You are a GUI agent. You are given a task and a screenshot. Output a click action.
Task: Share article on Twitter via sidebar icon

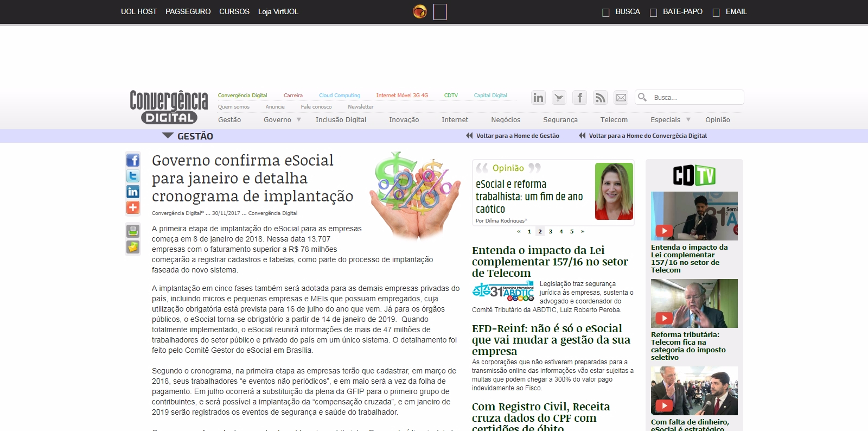click(x=133, y=176)
